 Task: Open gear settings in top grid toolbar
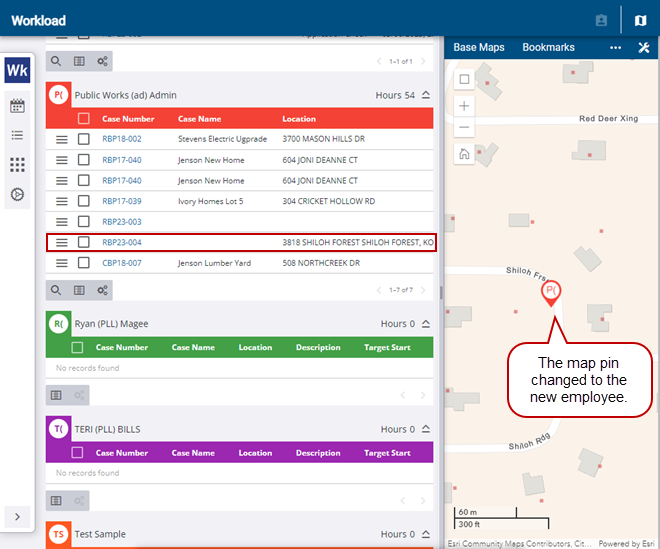[x=102, y=61]
